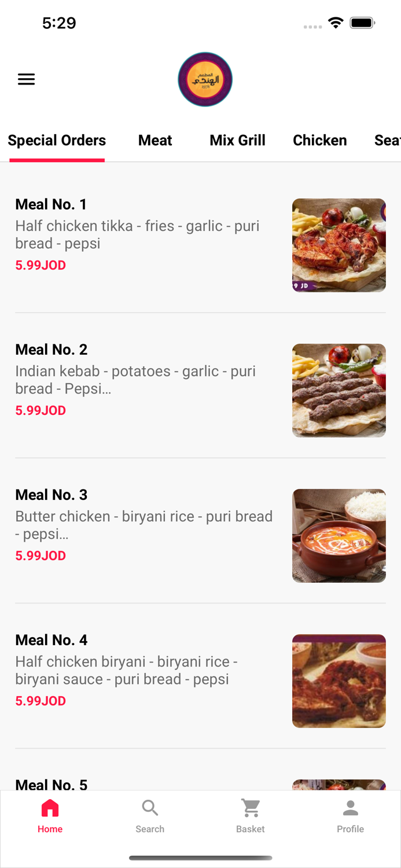Select Meal No. 2 title
This screenshot has height=868, width=401.
(51, 350)
